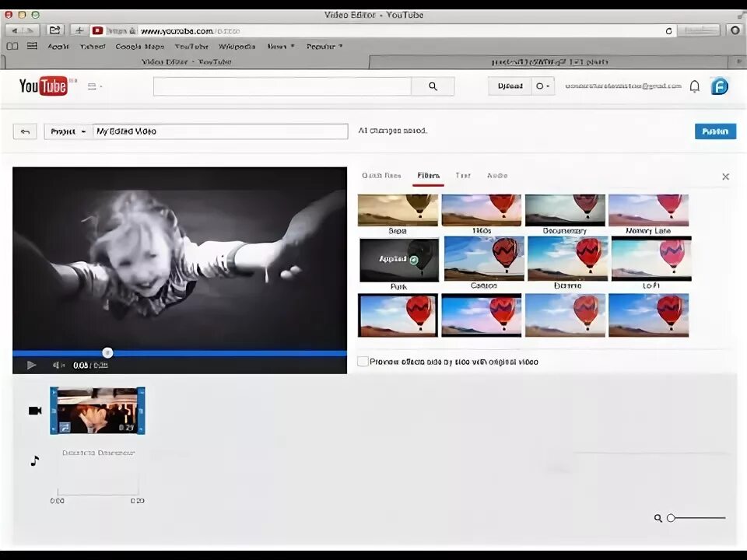Enable preview effects side by side checkbox
The width and height of the screenshot is (747, 560).
363,362
